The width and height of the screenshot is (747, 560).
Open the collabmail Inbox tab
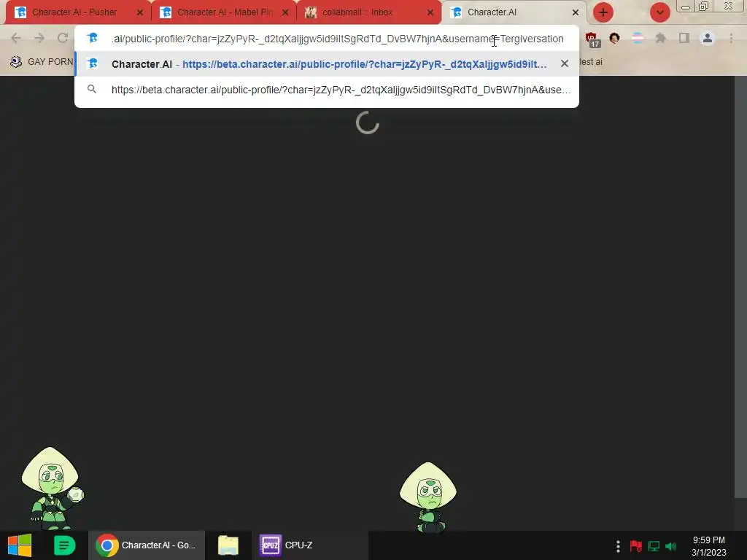369,12
